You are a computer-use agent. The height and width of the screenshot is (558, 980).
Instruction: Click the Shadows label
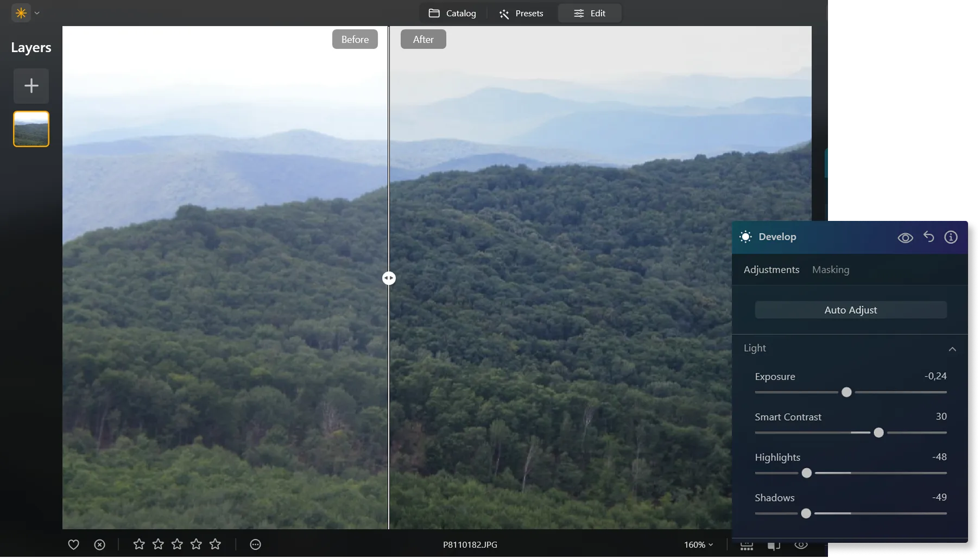pos(774,498)
